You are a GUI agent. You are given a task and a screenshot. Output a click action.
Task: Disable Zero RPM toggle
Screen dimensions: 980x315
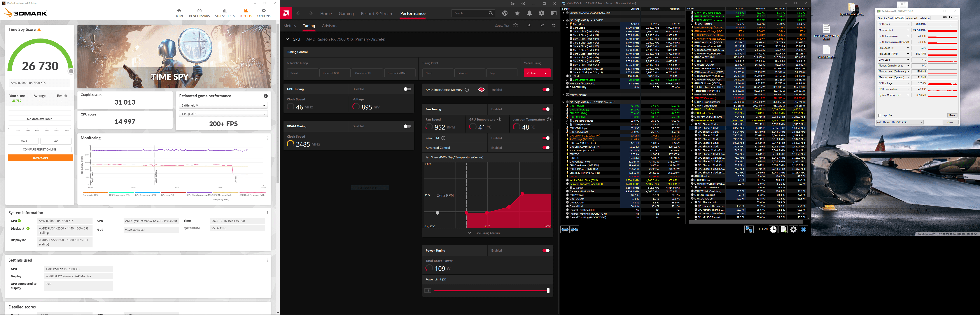click(x=546, y=138)
